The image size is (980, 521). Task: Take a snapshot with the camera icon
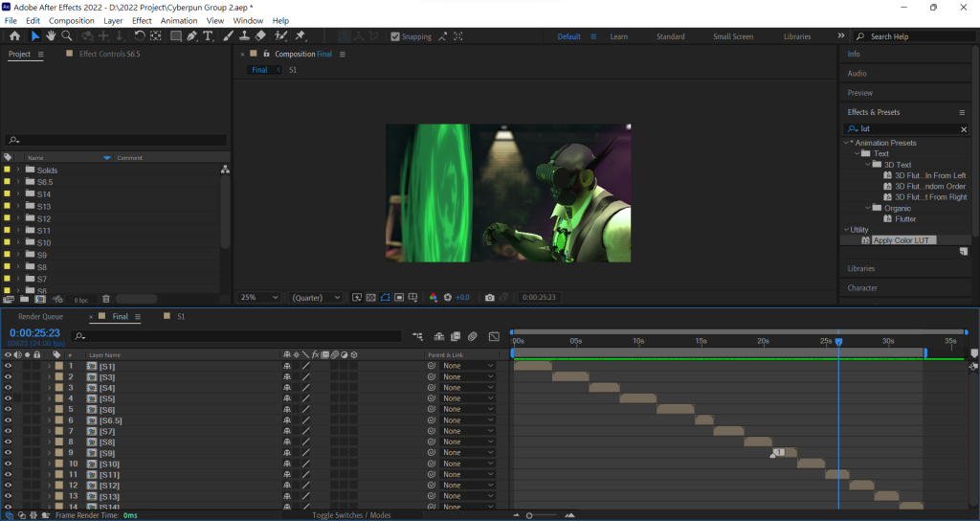click(489, 297)
